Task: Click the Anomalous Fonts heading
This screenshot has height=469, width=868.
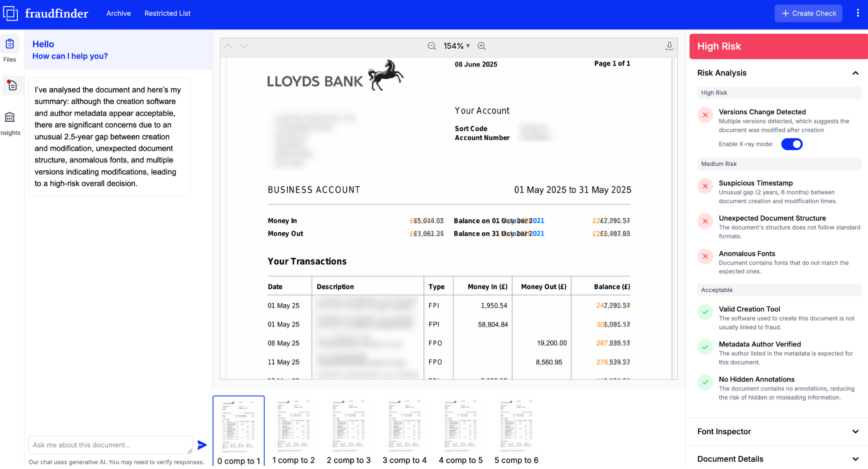Action: click(x=747, y=254)
